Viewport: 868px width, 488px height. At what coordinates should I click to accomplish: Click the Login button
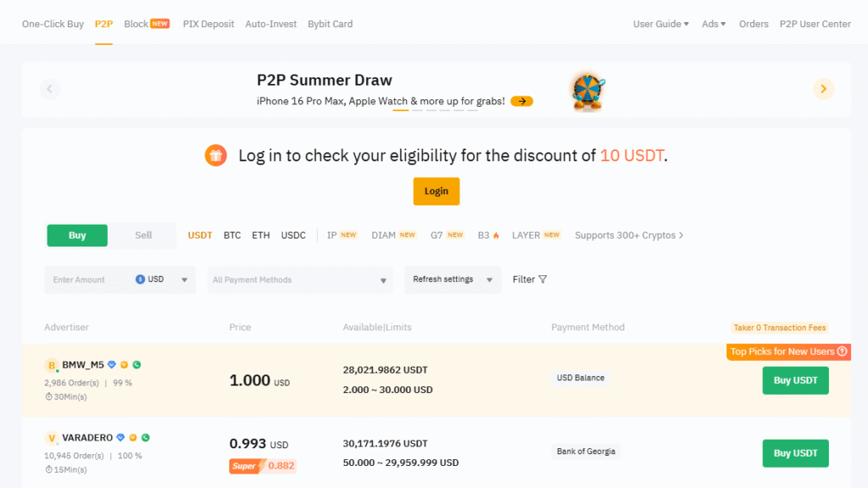(437, 191)
